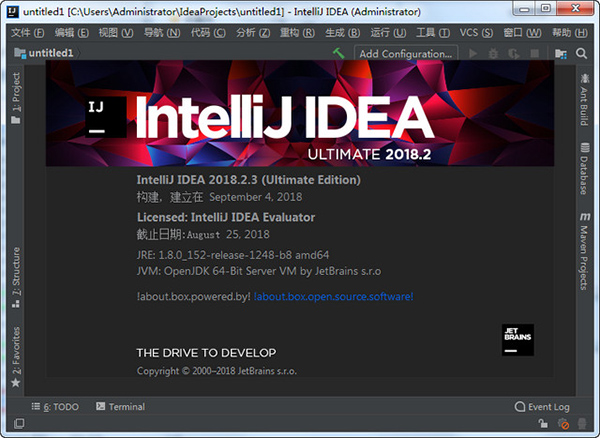600x438 pixels.
Task: Click the tool windows toggle icon bottom-left
Action: pos(19,423)
